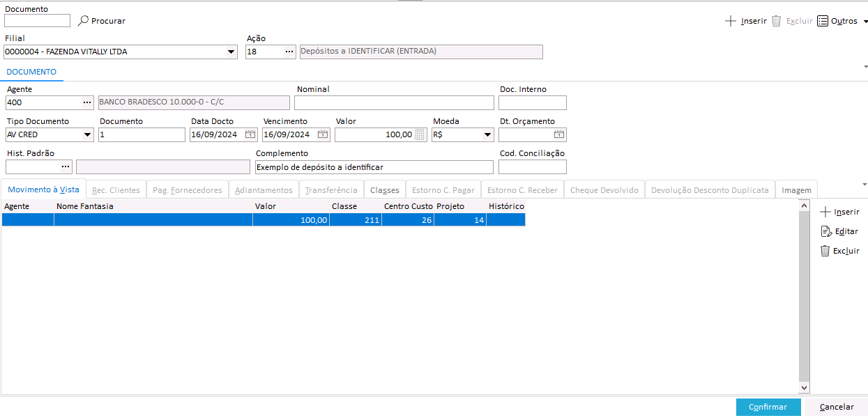This screenshot has width=868, height=418.
Task: Click the Classe cell showing 211
Action: [x=356, y=219]
